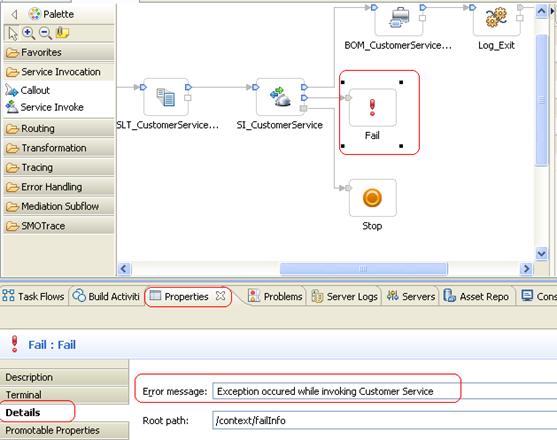Image resolution: width=557 pixels, height=440 pixels.
Task: Collapse the Service Invocation drawer
Action: tap(59, 72)
